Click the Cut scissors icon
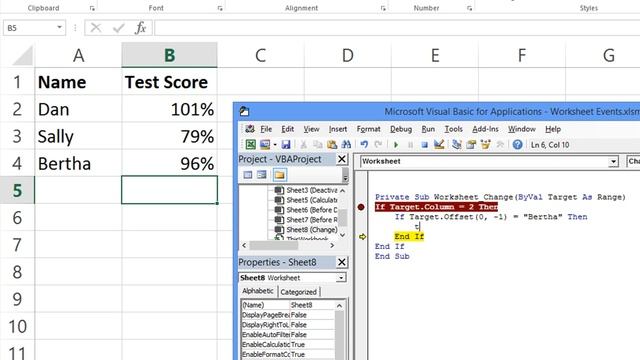The width and height of the screenshot is (640, 360). tap(304, 144)
